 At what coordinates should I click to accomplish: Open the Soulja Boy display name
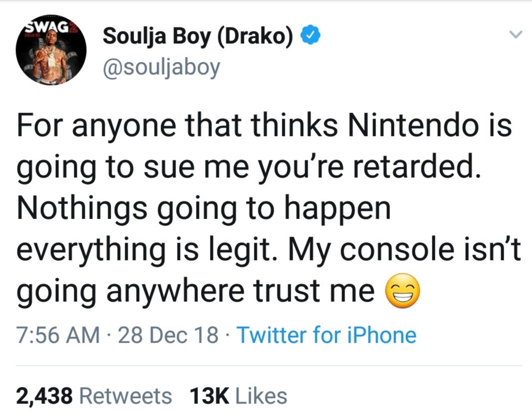(198, 36)
